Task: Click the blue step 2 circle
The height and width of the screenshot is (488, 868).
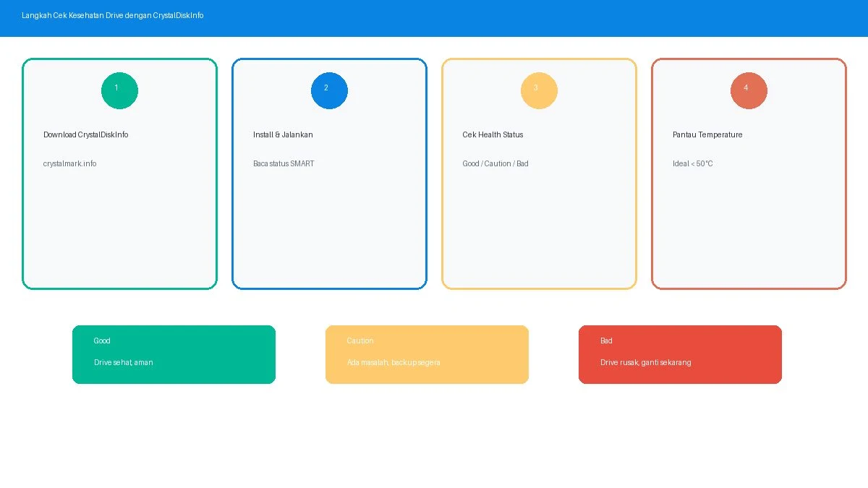Action: 329,91
